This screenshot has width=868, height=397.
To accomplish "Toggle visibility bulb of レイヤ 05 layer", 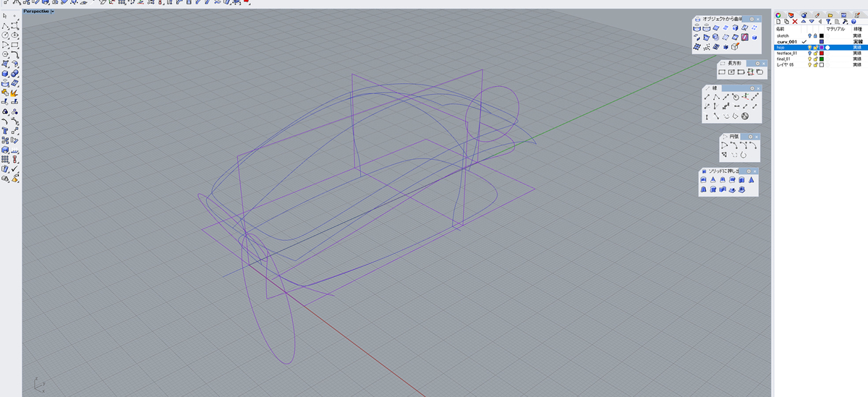I will [809, 65].
